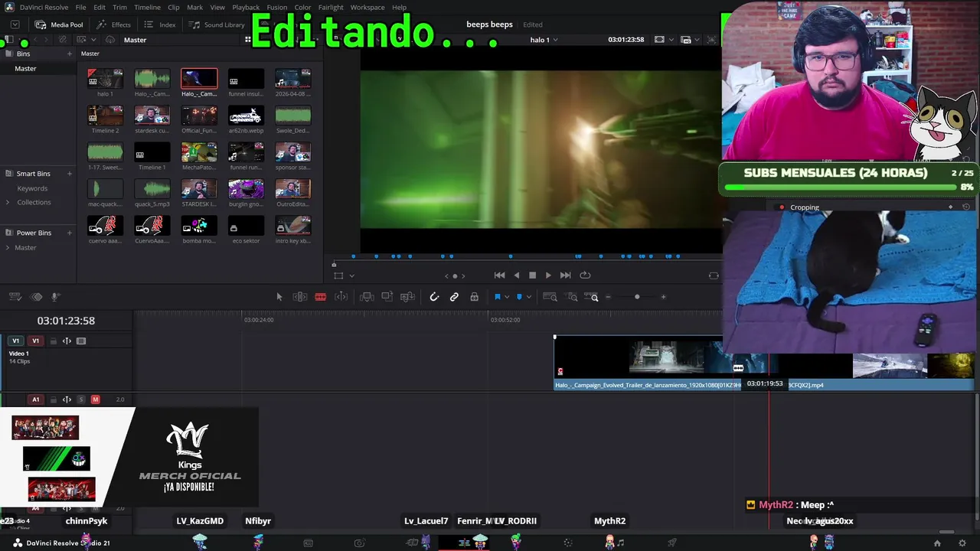Expand the Collections smart bin
980x551 pixels.
[8, 202]
